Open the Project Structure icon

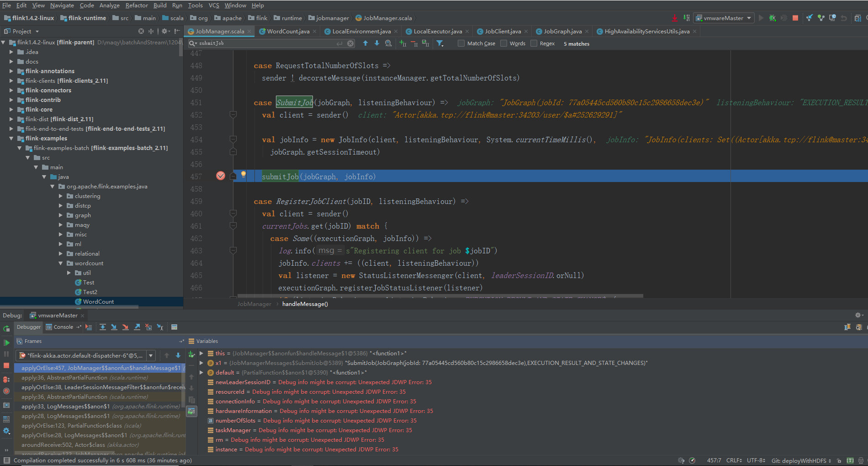coord(857,18)
